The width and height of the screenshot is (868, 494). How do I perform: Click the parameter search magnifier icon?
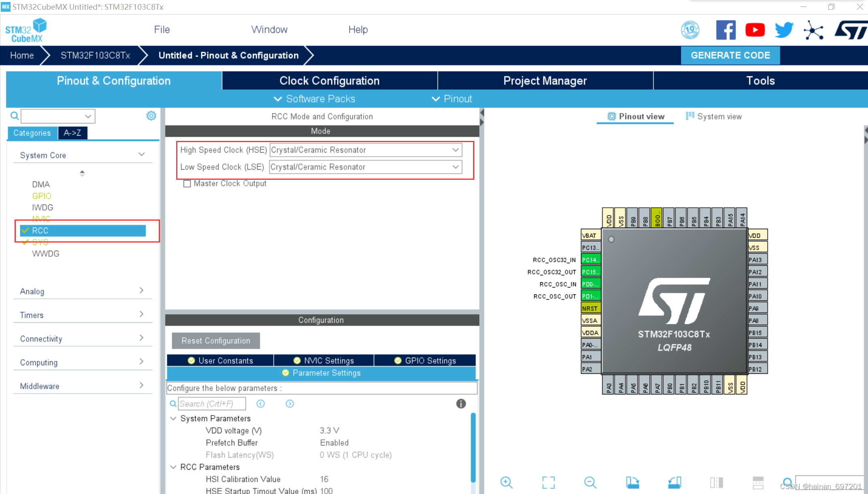(x=173, y=404)
